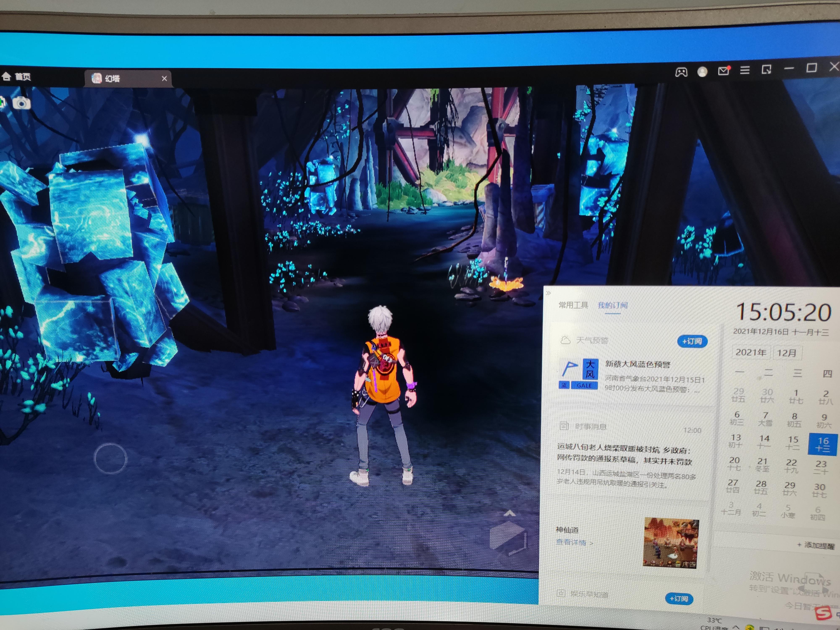
Task: Click the home icon beside 首页
Action: [7, 76]
